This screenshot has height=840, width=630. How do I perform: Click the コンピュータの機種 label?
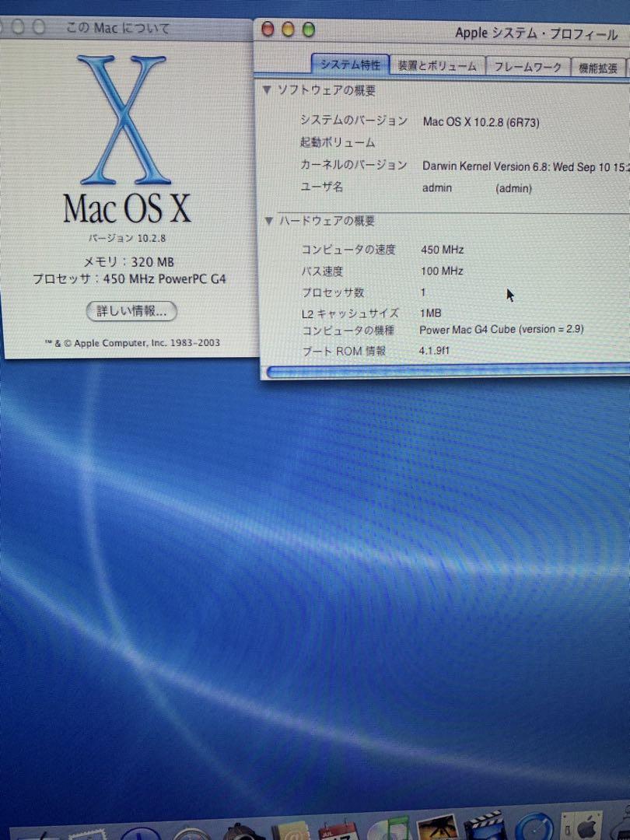point(348,331)
